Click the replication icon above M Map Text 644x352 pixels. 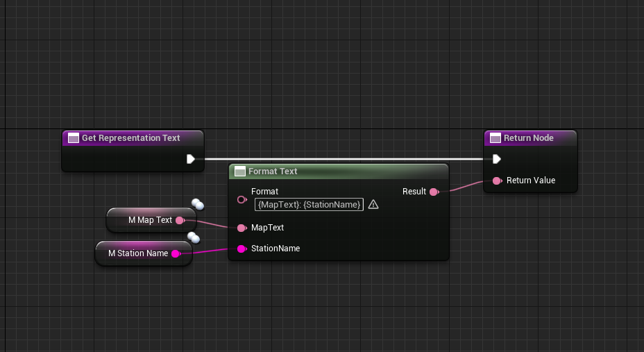(x=198, y=204)
